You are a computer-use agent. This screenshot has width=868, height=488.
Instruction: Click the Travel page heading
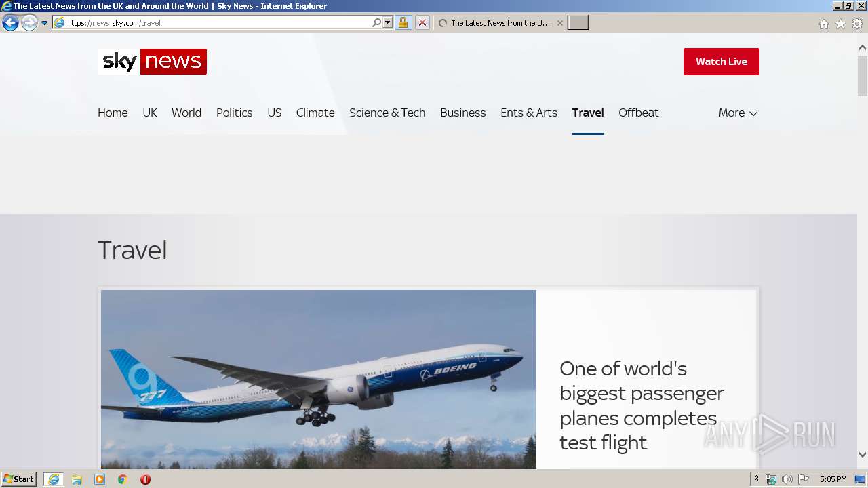point(132,250)
